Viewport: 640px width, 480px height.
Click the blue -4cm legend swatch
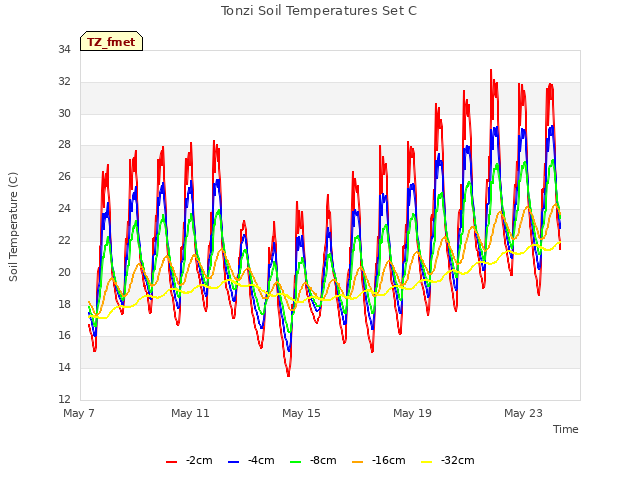[233, 462]
